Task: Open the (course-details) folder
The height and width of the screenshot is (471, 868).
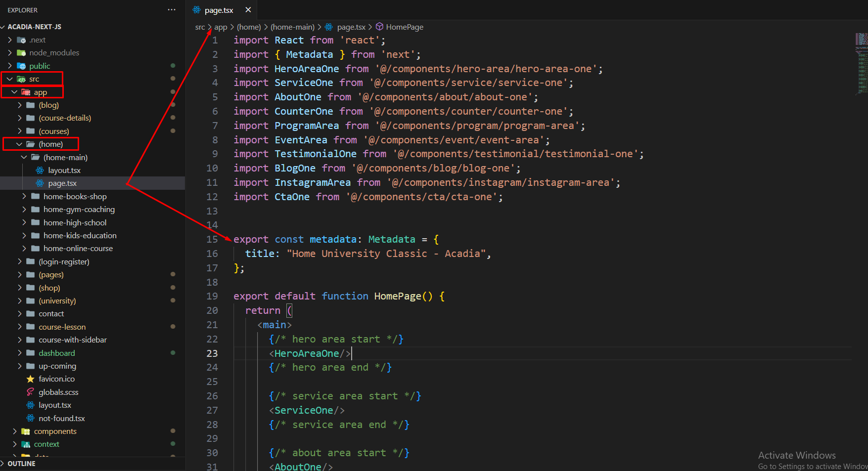Action: tap(65, 118)
